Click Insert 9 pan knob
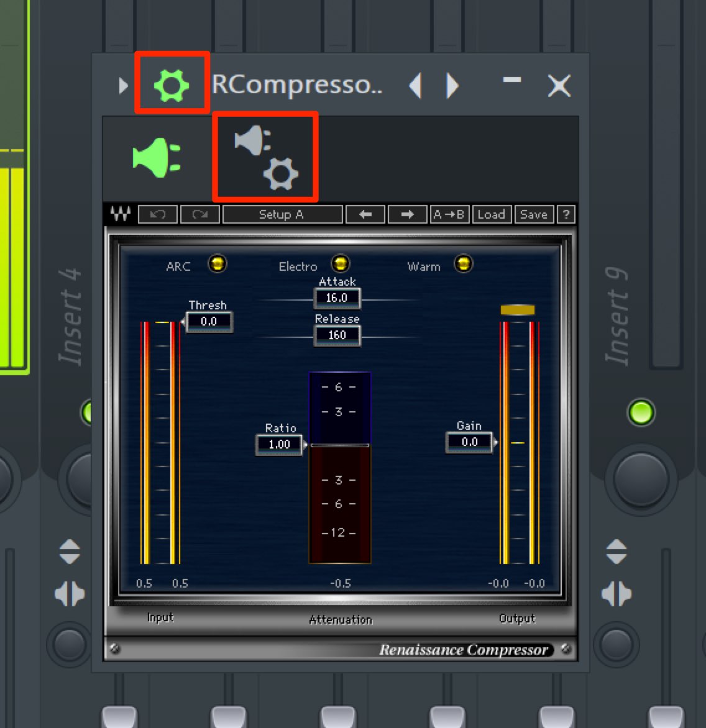The height and width of the screenshot is (728, 706). coord(641,479)
